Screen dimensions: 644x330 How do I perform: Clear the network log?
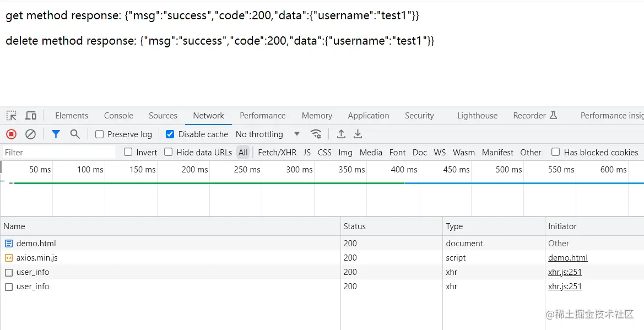point(31,134)
